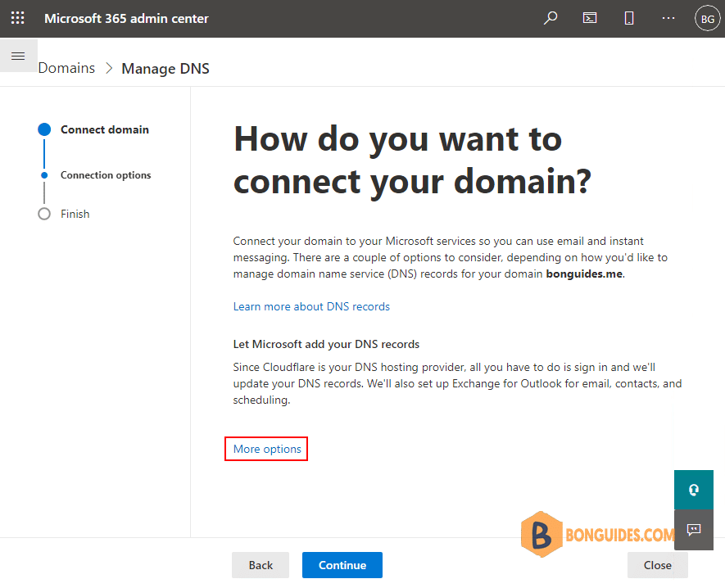Go to Domains breadcrumb
This screenshot has height=588, width=725.
[66, 68]
